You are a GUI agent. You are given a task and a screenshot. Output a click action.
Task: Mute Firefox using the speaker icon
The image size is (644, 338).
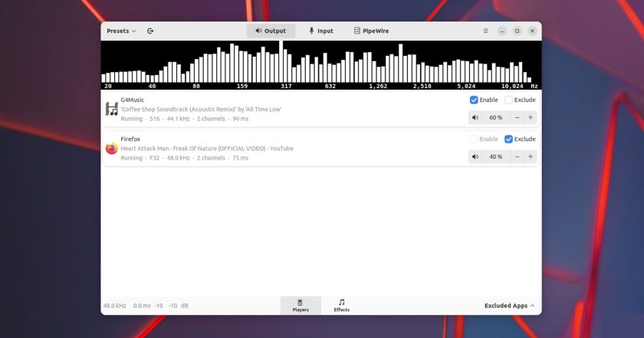click(475, 156)
